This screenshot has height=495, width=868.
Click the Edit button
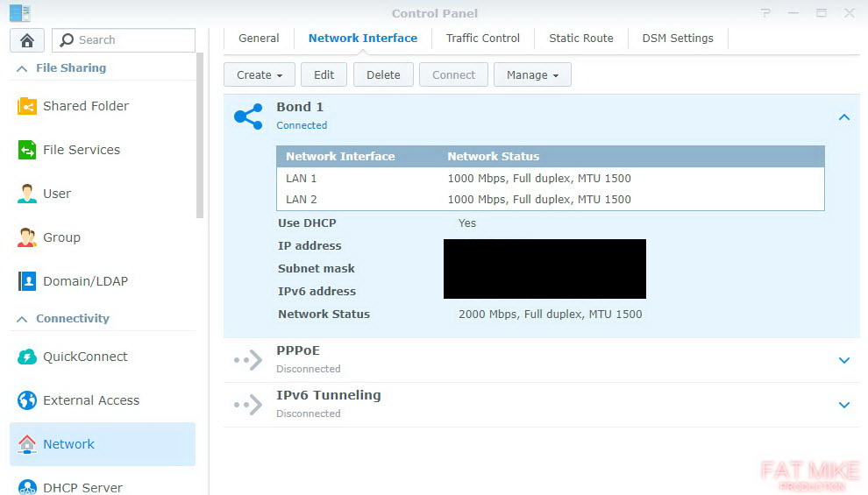pyautogui.click(x=324, y=74)
